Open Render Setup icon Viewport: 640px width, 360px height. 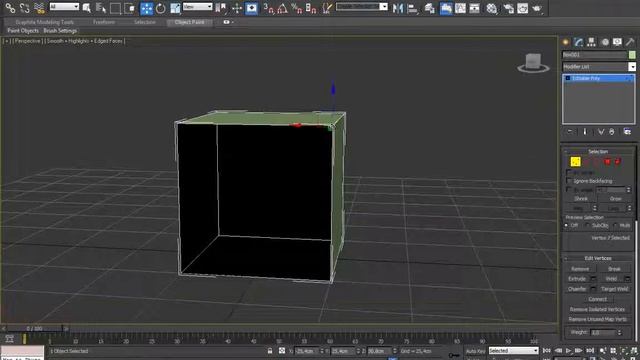pyautogui.click(x=508, y=8)
